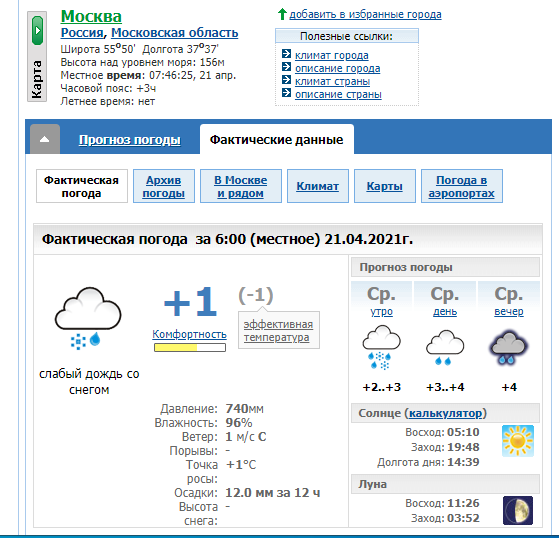
Task: Click the Wednesday day rain cloud icon
Action: pos(445,347)
